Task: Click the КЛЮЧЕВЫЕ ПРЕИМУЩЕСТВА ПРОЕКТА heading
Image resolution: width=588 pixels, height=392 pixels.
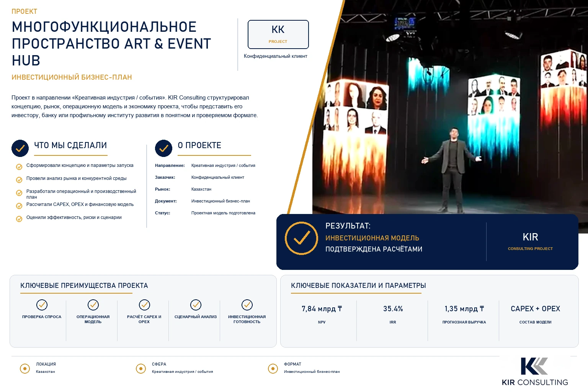Action: 84,286
